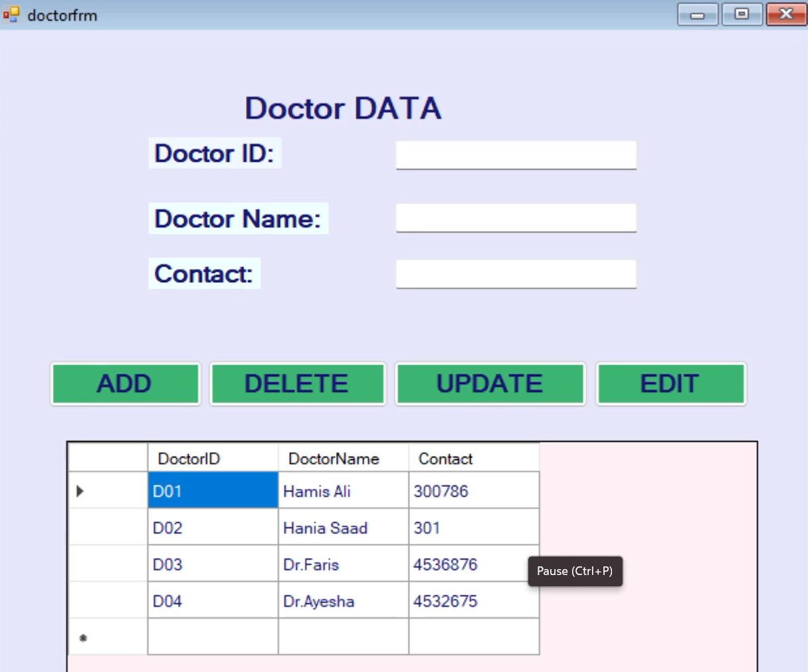808x672 pixels.
Task: Select the DoctorName column header
Action: (344, 458)
